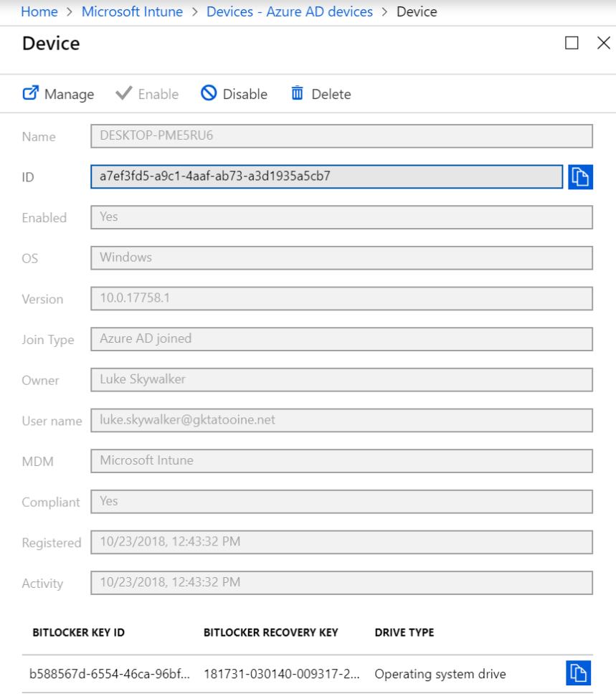Screen dimensions: 616x699
Task: Go to Devices - Azure AD devices breadcrumb
Action: (289, 11)
